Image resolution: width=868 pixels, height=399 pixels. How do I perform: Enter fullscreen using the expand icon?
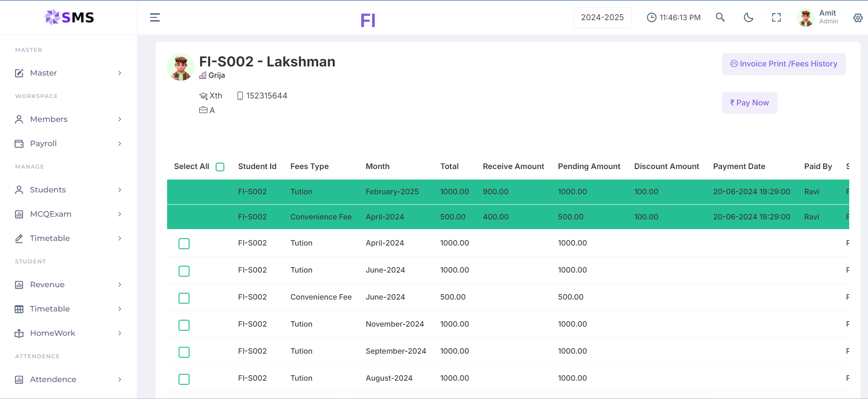point(776,17)
